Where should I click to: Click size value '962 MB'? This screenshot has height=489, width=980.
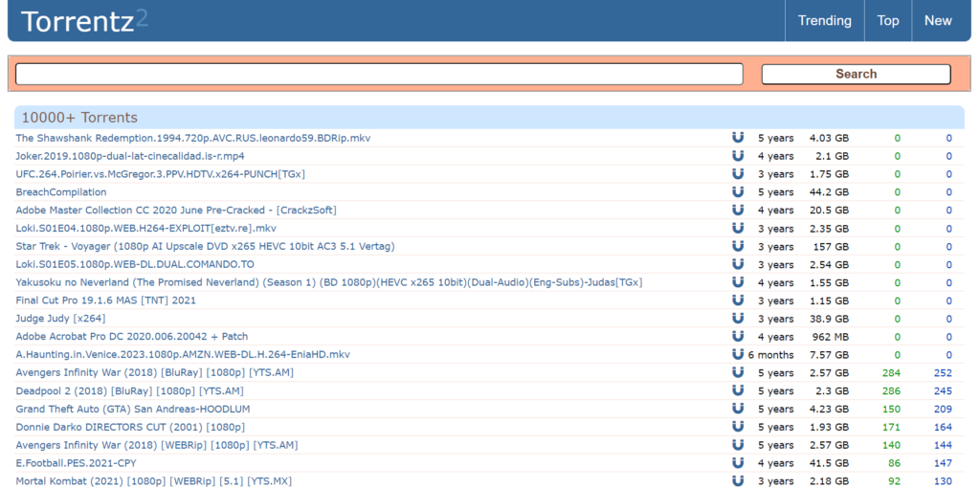click(x=830, y=337)
